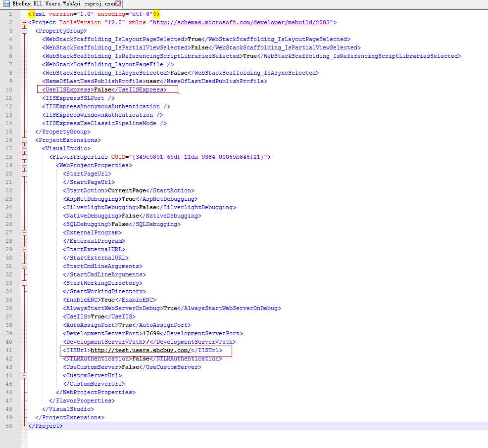
Task: Click the closing </Project> tag on line 50
Action: [x=46, y=426]
